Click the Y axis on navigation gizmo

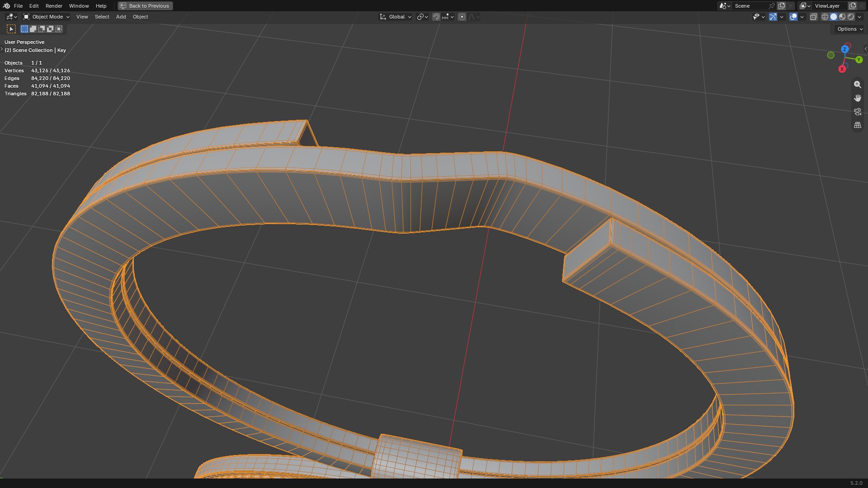(859, 60)
